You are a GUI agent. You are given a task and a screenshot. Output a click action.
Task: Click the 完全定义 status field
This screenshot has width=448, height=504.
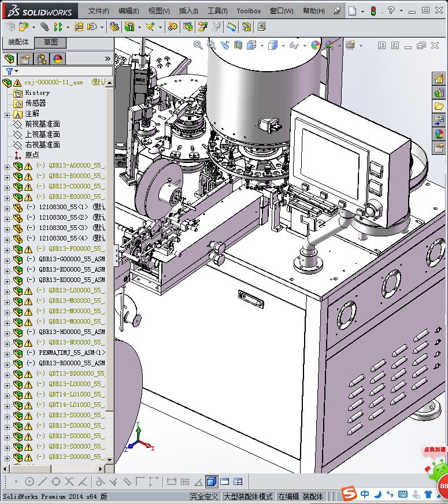(204, 496)
